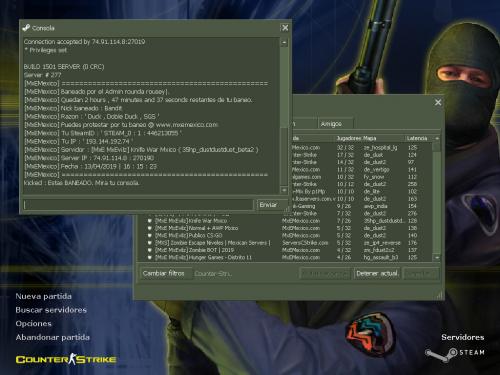Viewport: 500px width, 375px height.
Task: Sort servers by the Latencia column
Action: coord(417,138)
